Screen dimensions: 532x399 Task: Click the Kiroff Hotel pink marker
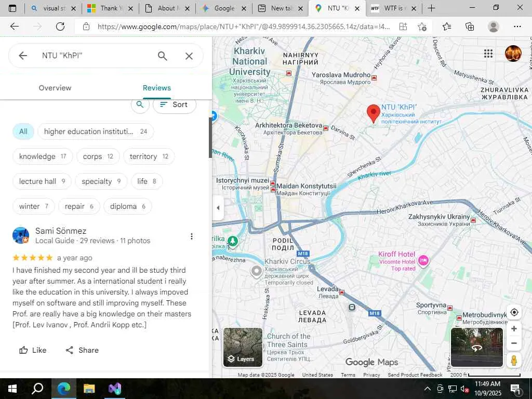pyautogui.click(x=423, y=261)
